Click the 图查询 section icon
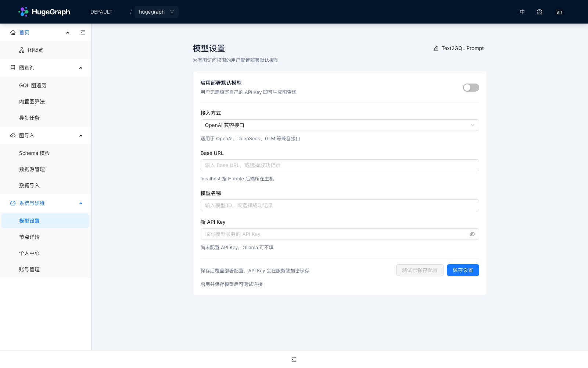588x368 pixels. pos(13,68)
